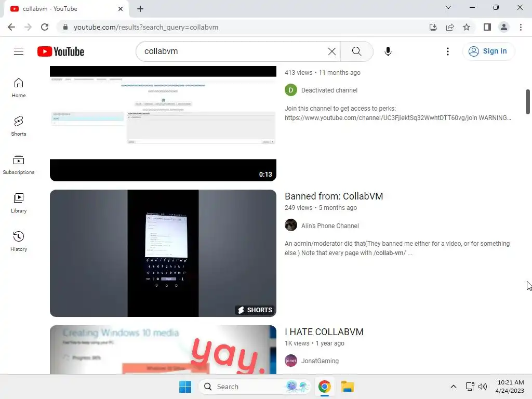Open Shorts in sidebar
532x399 pixels.
pyautogui.click(x=19, y=126)
